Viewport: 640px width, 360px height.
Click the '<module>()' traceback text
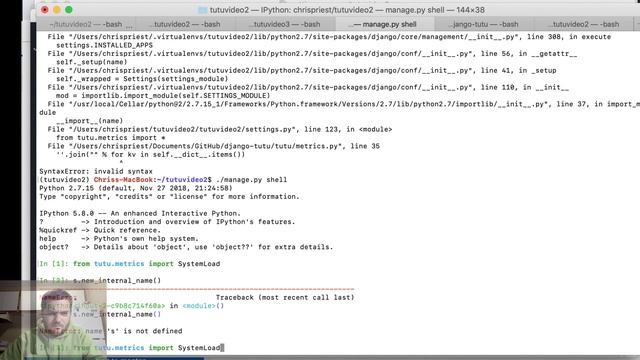coord(203,306)
